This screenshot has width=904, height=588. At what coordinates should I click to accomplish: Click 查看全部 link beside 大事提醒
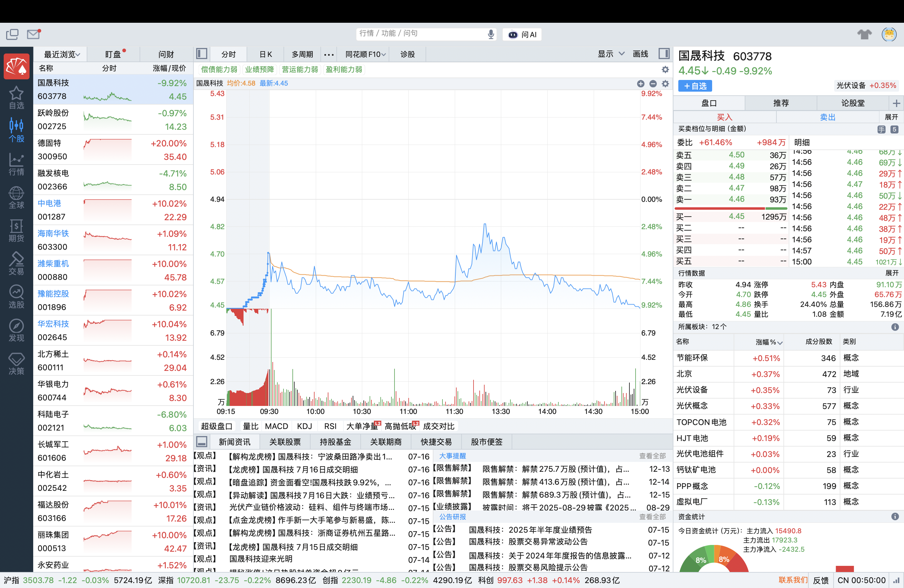652,456
